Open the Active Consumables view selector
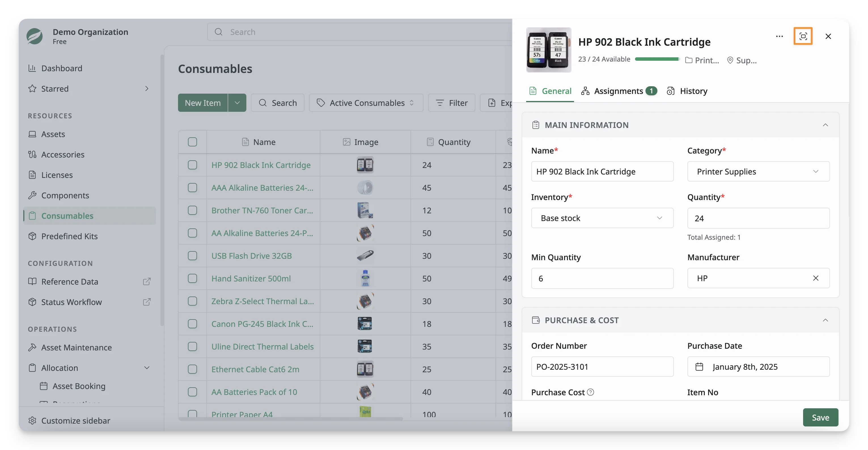 point(366,102)
